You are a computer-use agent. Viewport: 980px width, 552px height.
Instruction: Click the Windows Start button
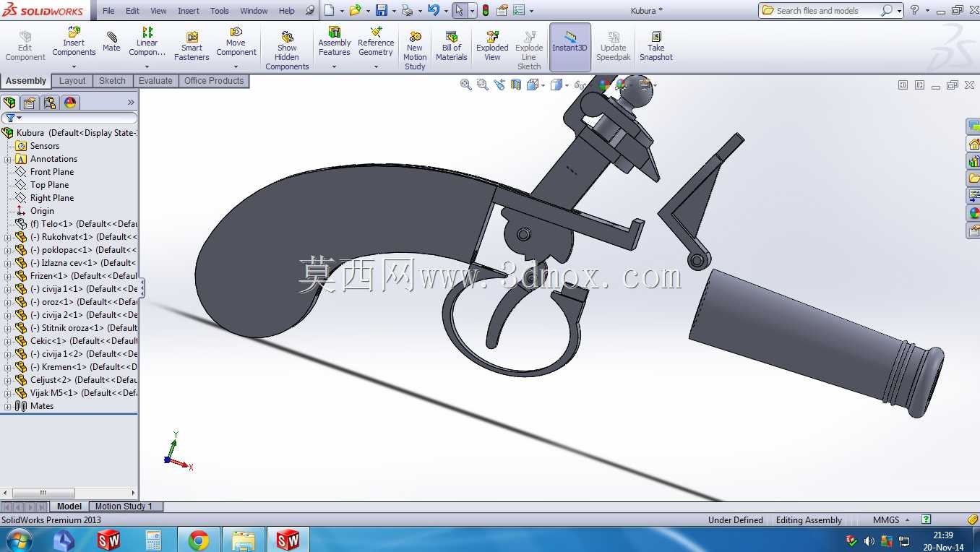click(x=18, y=540)
